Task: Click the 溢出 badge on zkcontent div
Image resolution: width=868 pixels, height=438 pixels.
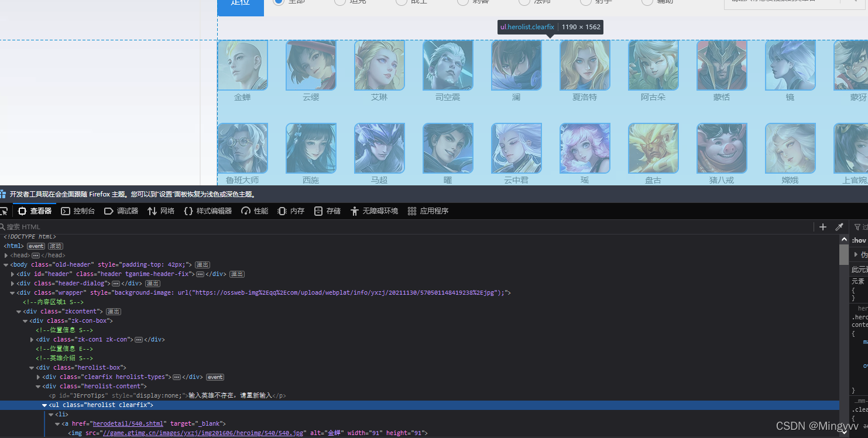Action: click(114, 312)
